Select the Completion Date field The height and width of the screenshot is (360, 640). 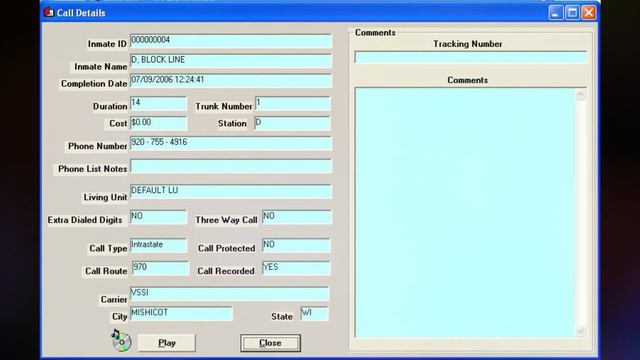pyautogui.click(x=231, y=80)
